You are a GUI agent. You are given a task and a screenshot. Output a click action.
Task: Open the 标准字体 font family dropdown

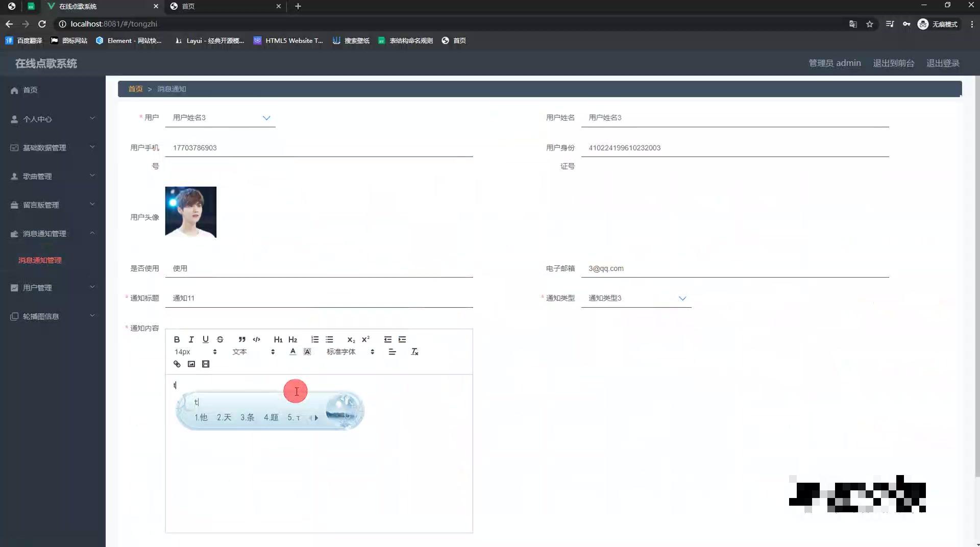(x=351, y=352)
